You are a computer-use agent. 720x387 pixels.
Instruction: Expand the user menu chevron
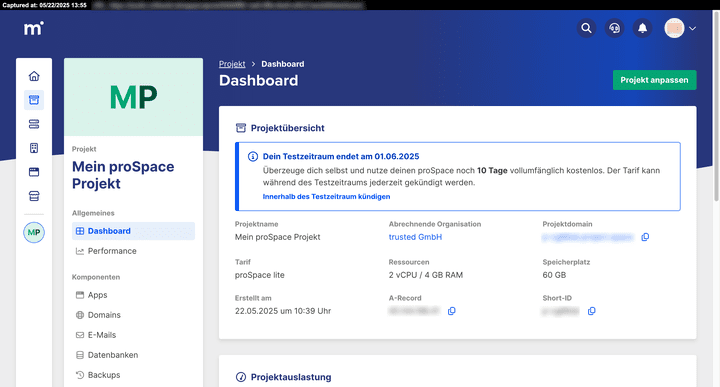click(x=692, y=28)
